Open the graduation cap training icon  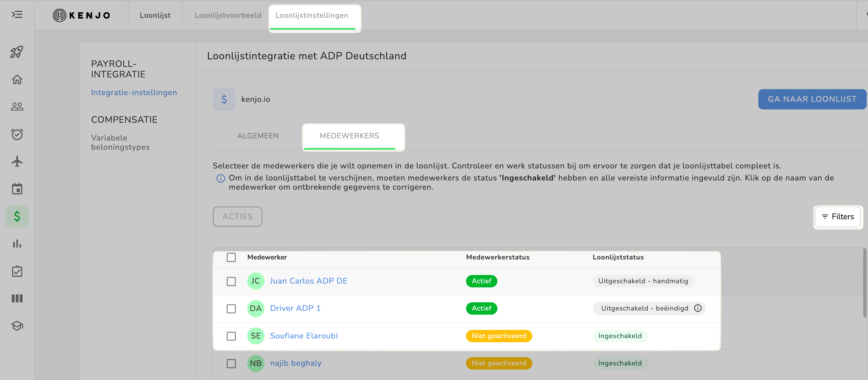[17, 326]
